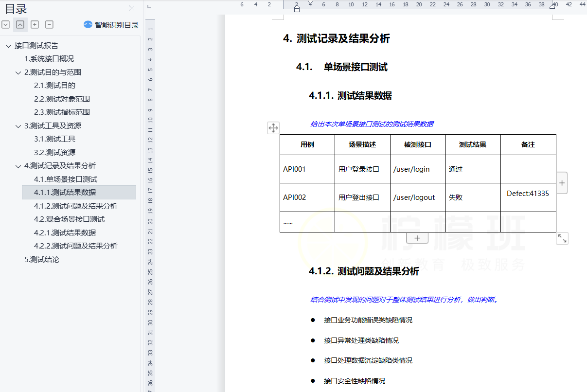Viewport: 587px width, 392px height.
Task: Select the up-chevron navigation icon in 目录 toolbar
Action: pos(20,24)
